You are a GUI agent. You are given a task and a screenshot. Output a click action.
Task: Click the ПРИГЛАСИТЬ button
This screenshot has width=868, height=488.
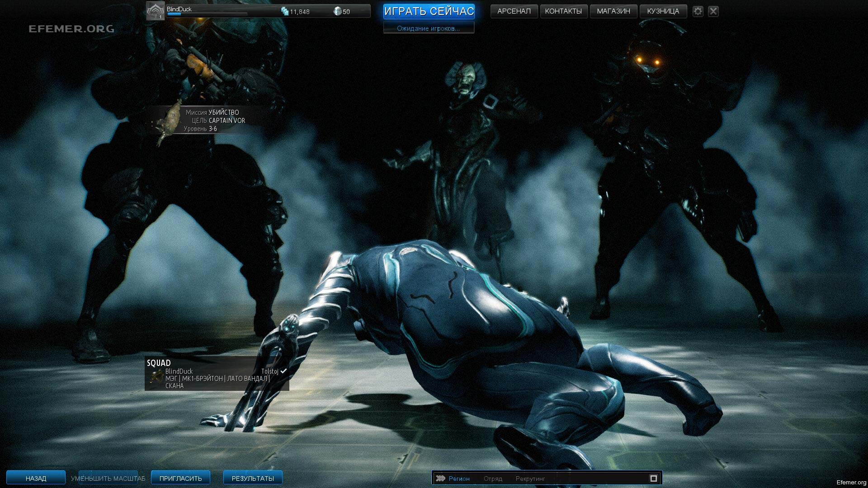click(180, 478)
